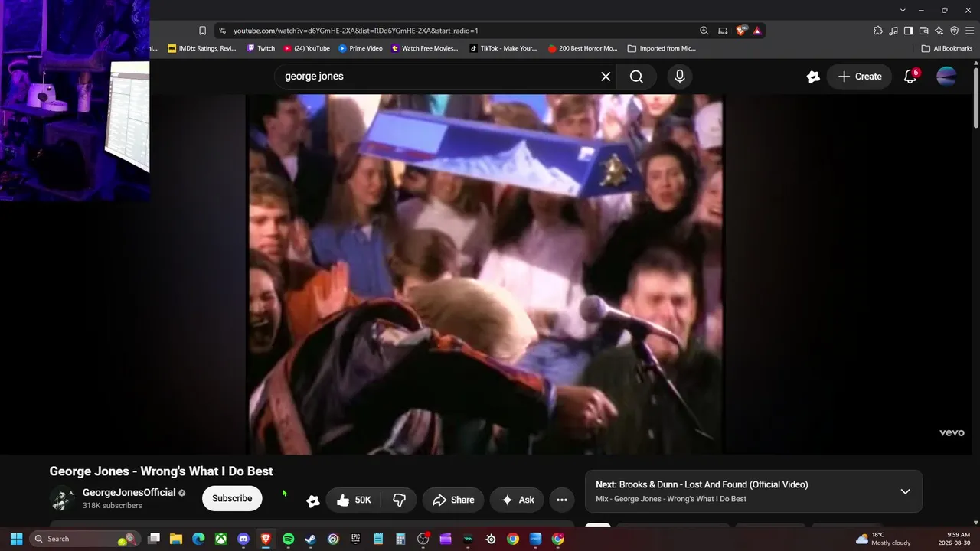Open 200 Best Horror Movies bookmark
Viewport: 980px width, 551px height.
click(583, 48)
